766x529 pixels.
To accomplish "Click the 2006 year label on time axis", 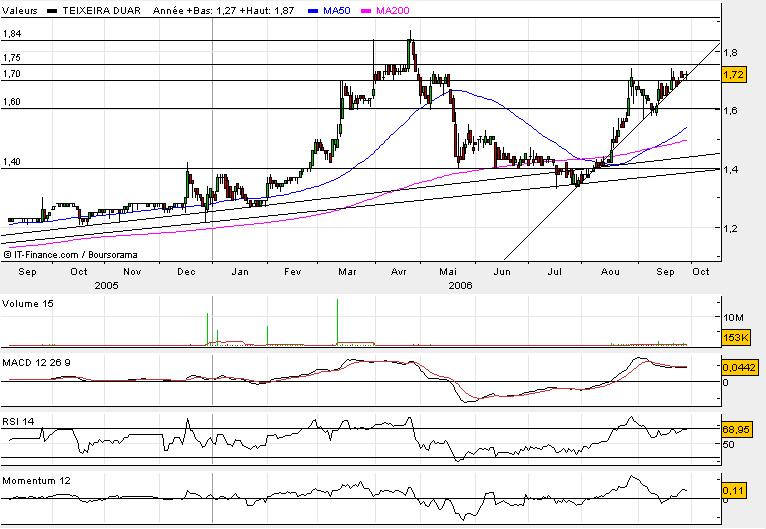I will [460, 285].
